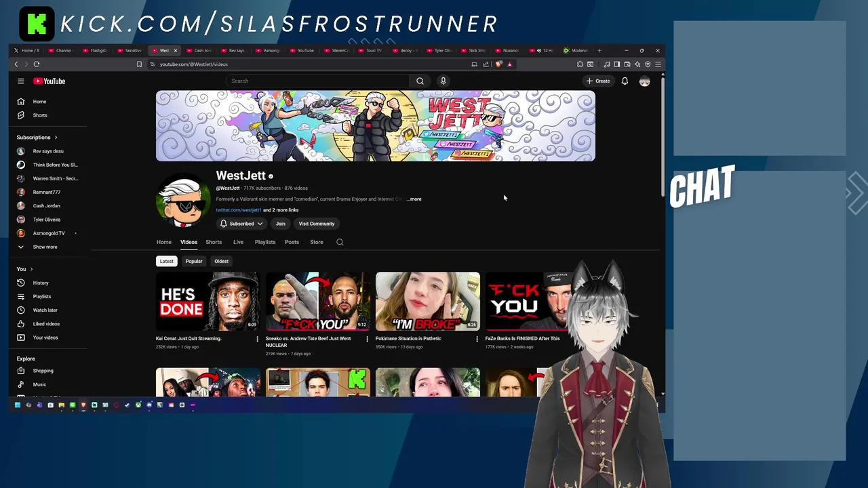Open History in the sidebar
Viewport: 868px width, 488px height.
47,283
